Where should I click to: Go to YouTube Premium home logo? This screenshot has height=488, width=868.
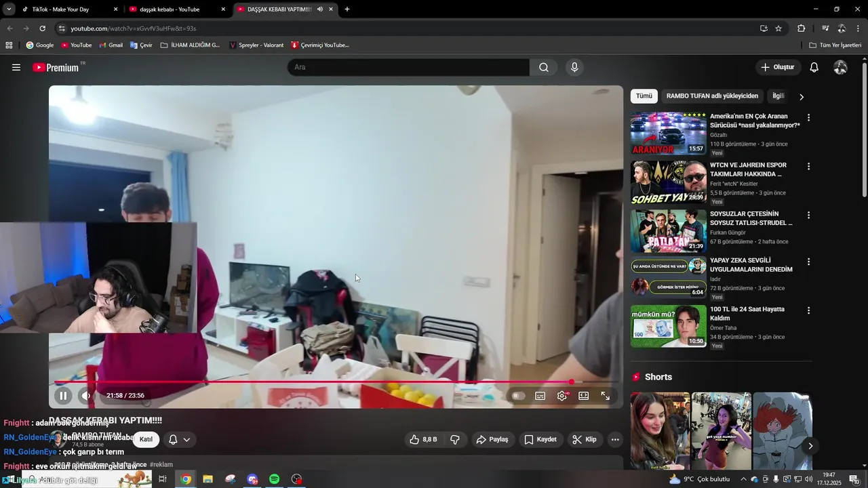click(x=56, y=67)
